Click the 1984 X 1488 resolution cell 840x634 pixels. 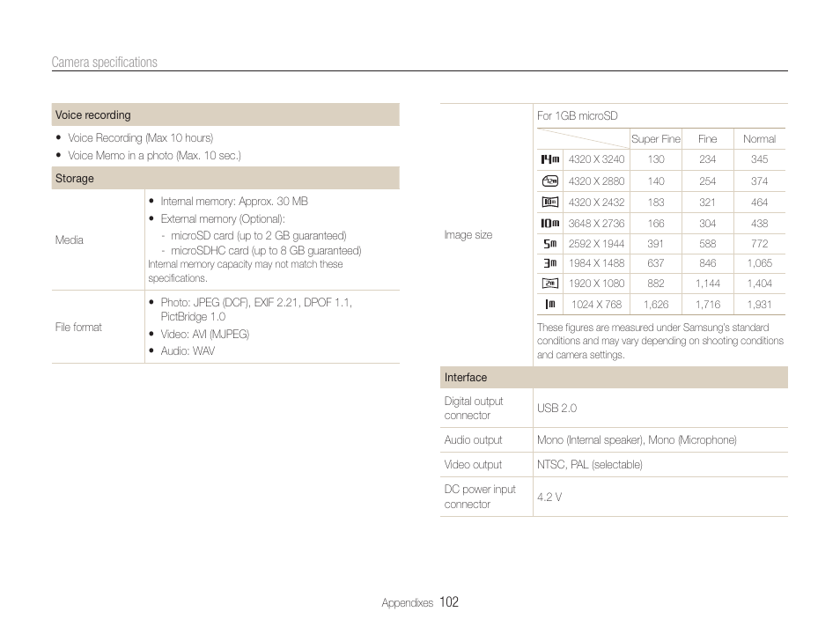pyautogui.click(x=596, y=263)
